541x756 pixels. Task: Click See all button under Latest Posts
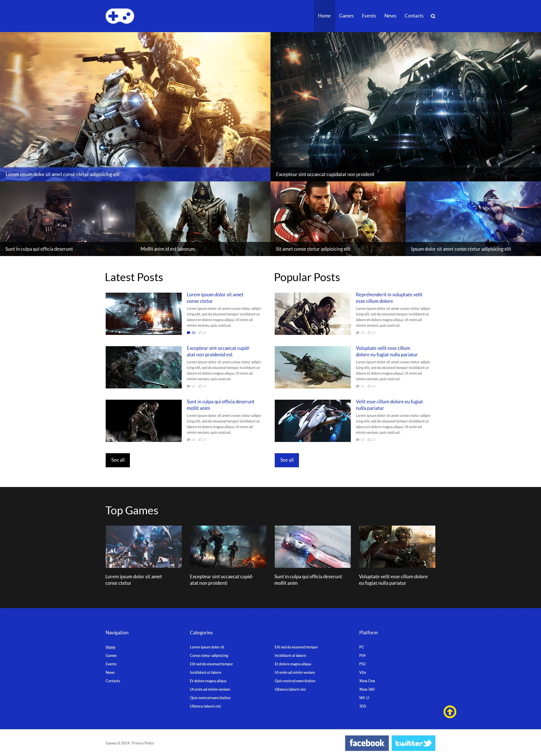118,460
